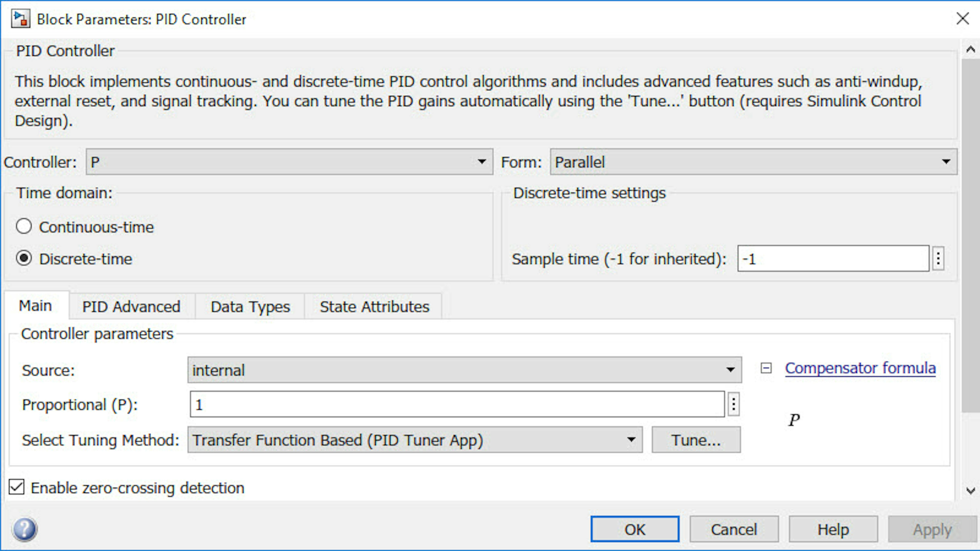Open the Form dropdown showing Parallel
Screen dimensions: 980x551
754,162
